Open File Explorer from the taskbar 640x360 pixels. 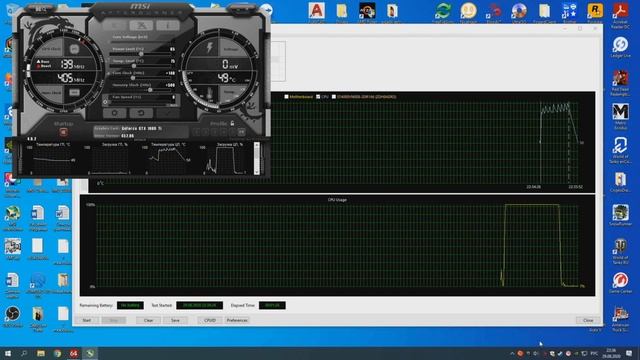tap(41, 353)
